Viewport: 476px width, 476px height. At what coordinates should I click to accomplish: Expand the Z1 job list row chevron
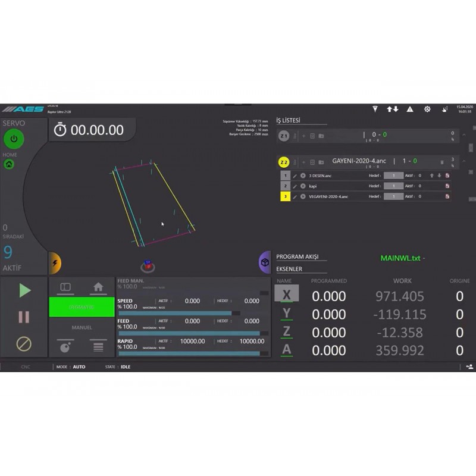coord(464,136)
